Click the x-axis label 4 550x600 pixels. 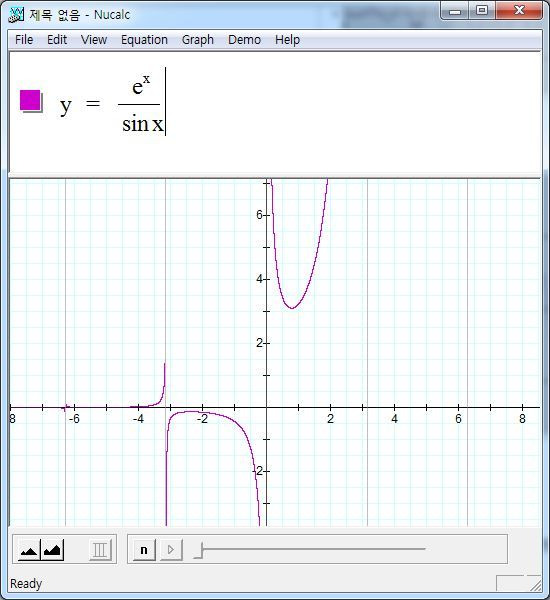coord(394,419)
